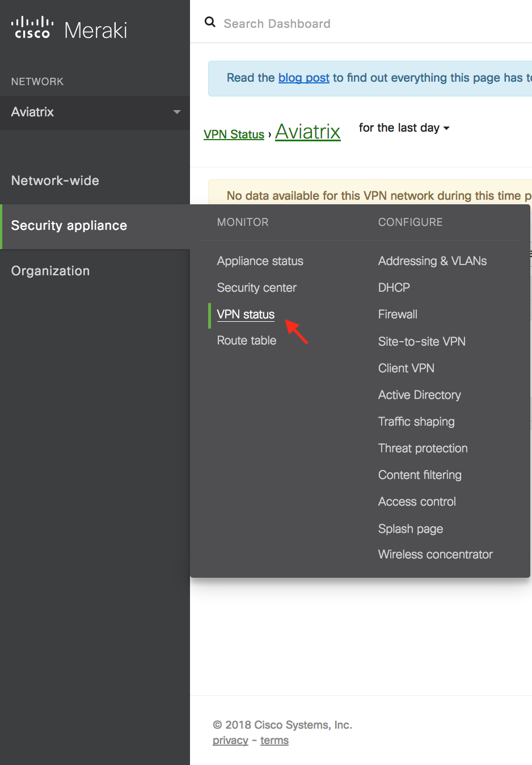The height and width of the screenshot is (765, 532).
Task: Select VPN status menu item
Action: [246, 314]
